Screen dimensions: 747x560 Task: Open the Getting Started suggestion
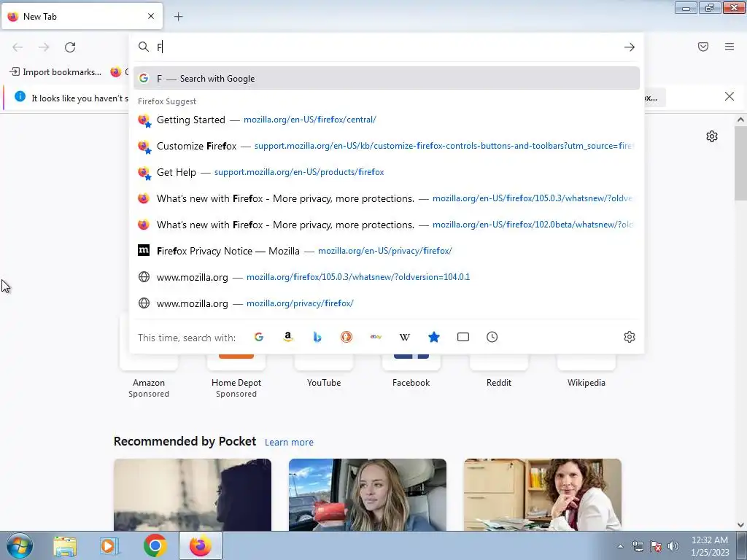[x=387, y=120]
